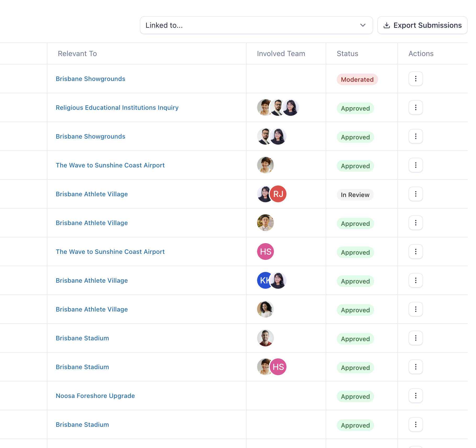
Task: Select the Moderated status badge
Action: (x=357, y=79)
